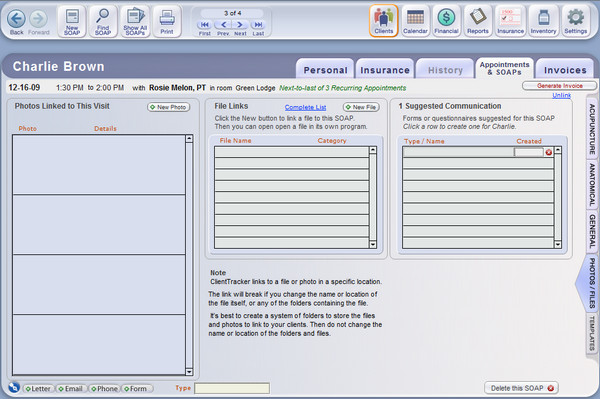Open the Clients module

point(384,21)
